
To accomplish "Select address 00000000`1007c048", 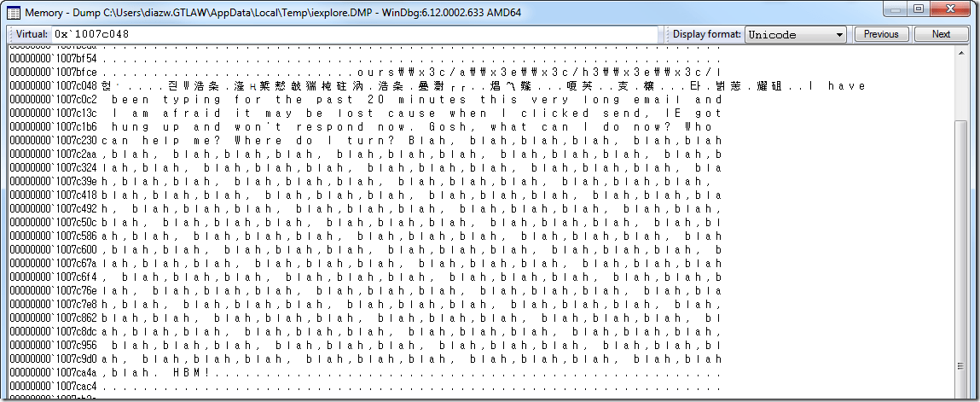I will tap(53, 86).
